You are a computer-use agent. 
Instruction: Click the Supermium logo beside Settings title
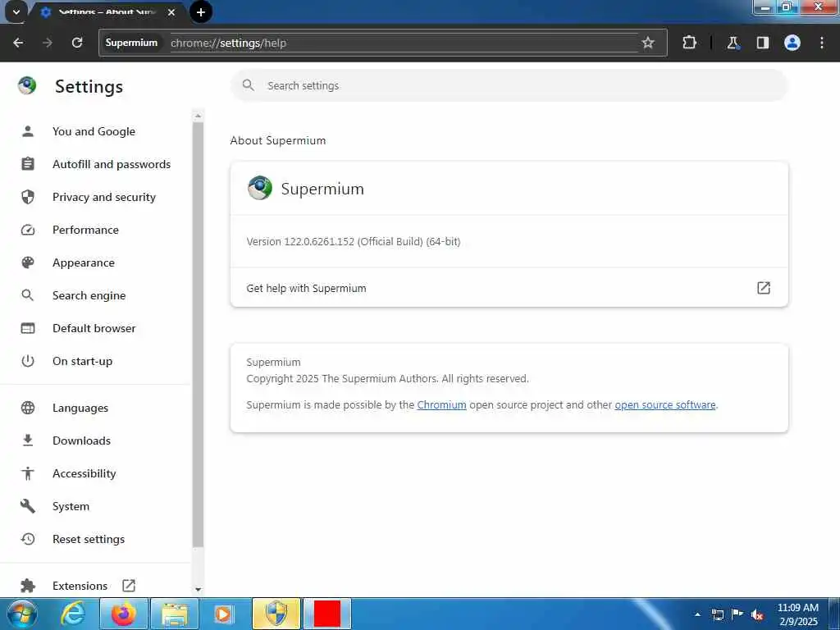point(27,85)
